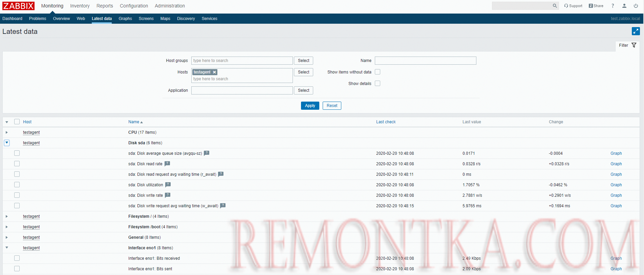Focus the Host groups search field
Screen dimensions: 644x275
[242, 61]
